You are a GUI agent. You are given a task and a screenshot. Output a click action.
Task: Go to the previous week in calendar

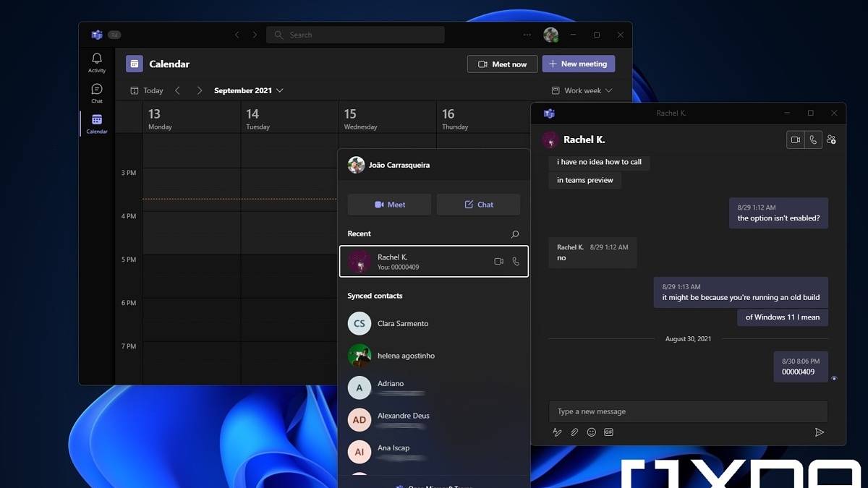[x=178, y=90]
